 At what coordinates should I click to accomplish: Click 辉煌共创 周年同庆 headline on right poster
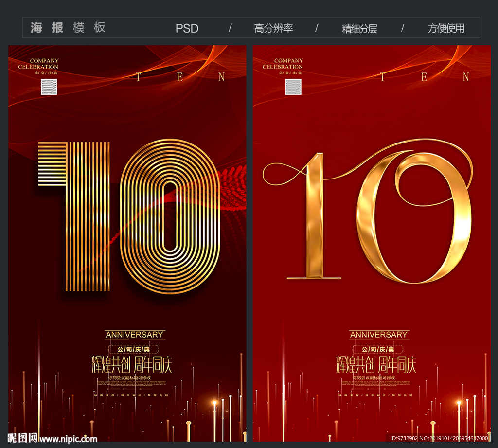tap(376, 364)
